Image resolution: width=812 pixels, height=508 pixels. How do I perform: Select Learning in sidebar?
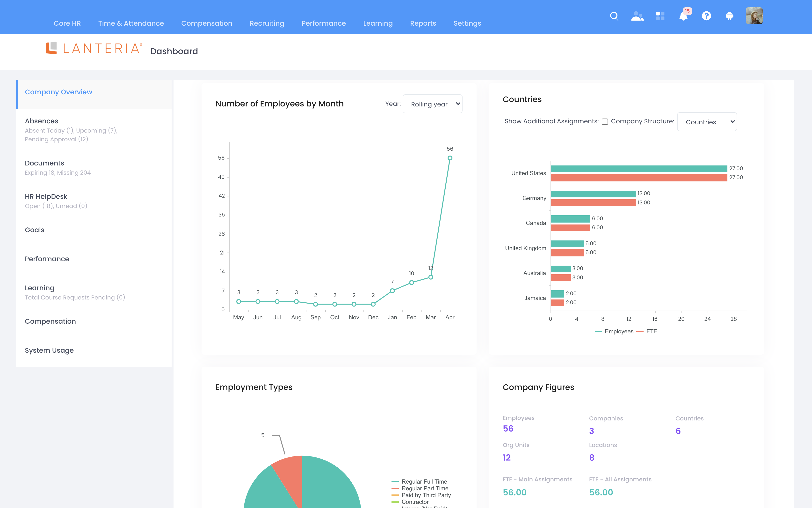94,292
